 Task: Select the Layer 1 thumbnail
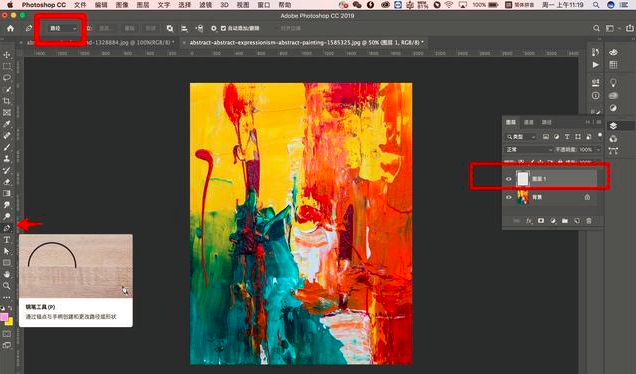pyautogui.click(x=522, y=179)
